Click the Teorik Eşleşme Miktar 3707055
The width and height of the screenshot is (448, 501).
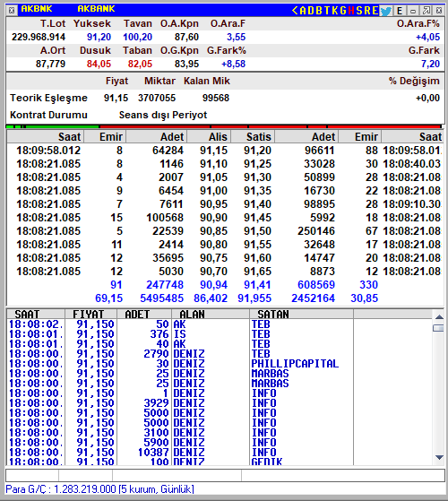click(x=157, y=98)
